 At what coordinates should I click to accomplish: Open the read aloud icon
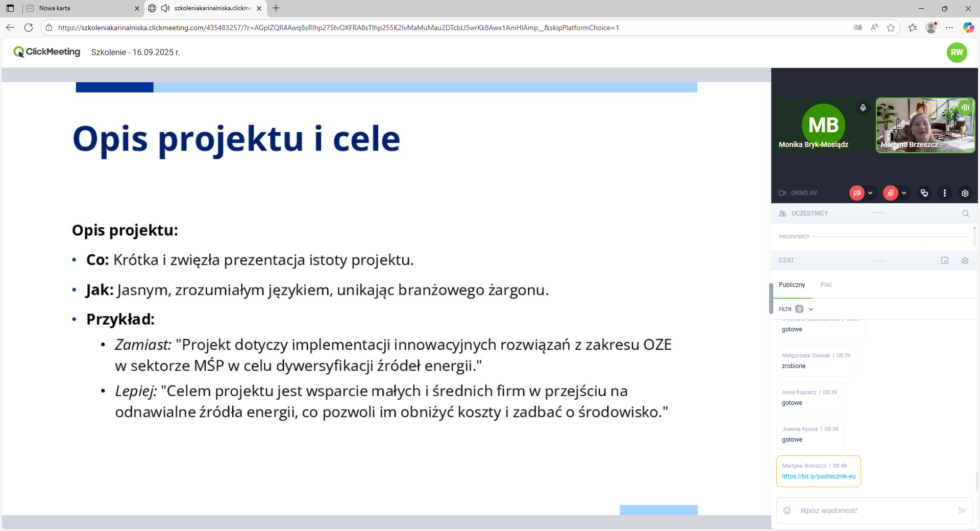point(874,28)
